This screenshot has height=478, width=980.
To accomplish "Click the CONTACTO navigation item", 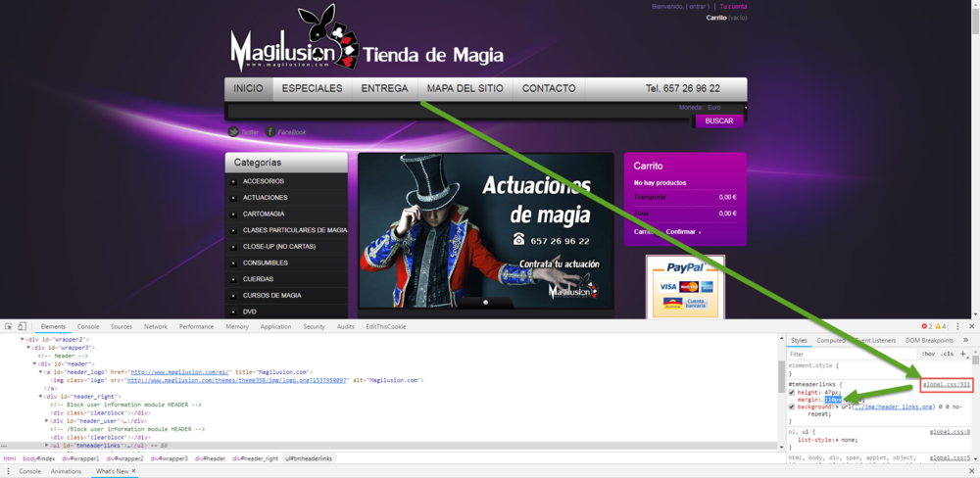I will coord(549,89).
